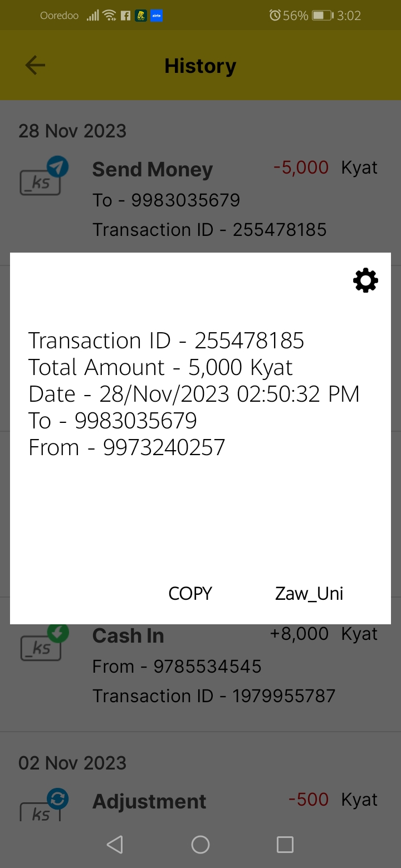Tap the Adjustment transaction icon
This screenshot has width=401, height=868.
pyautogui.click(x=43, y=806)
